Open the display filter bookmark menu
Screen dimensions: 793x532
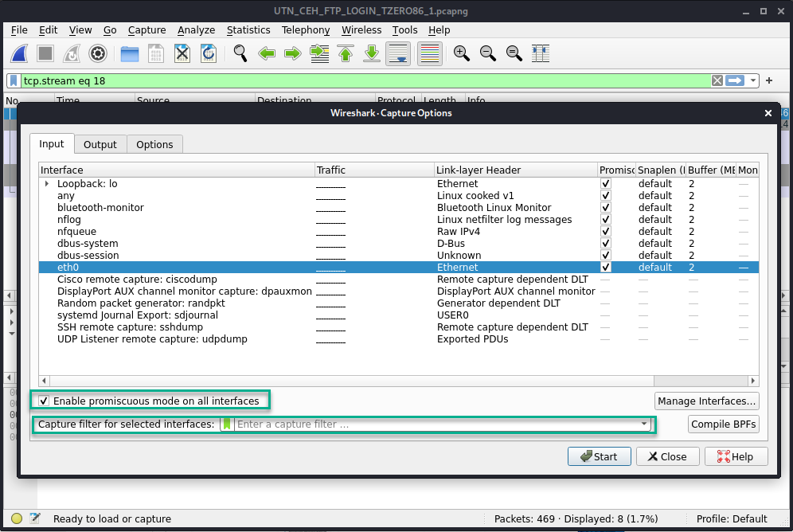pos(14,81)
